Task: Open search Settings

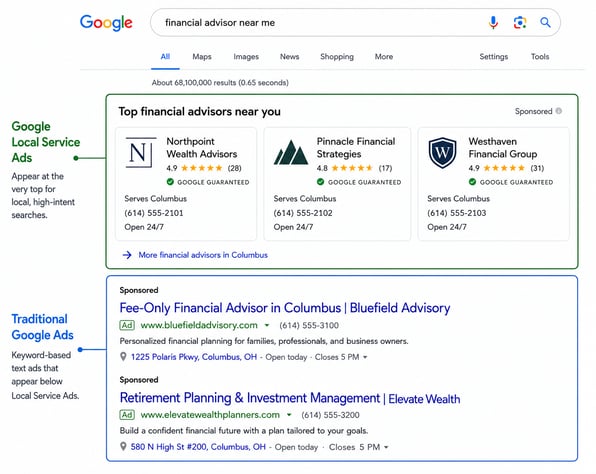Action: click(493, 57)
